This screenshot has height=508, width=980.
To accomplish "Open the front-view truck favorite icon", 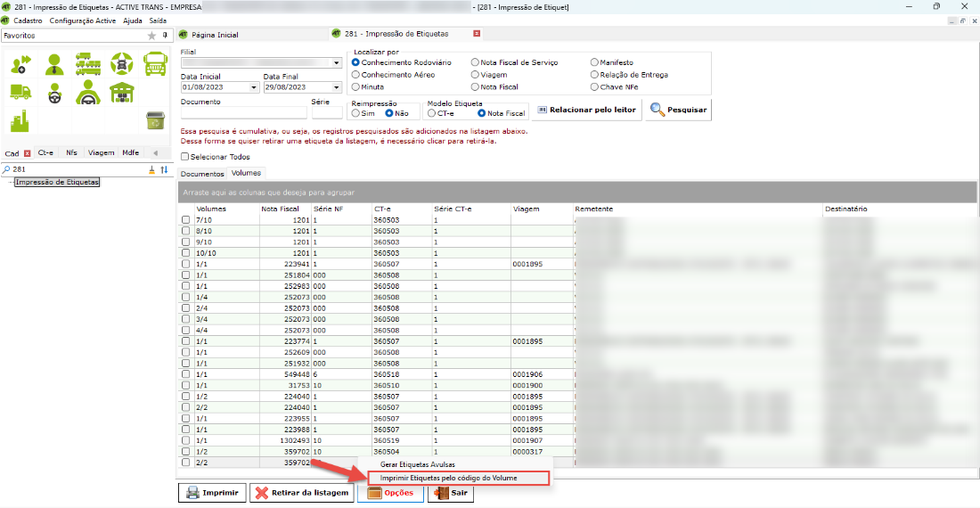I will tap(155, 64).
